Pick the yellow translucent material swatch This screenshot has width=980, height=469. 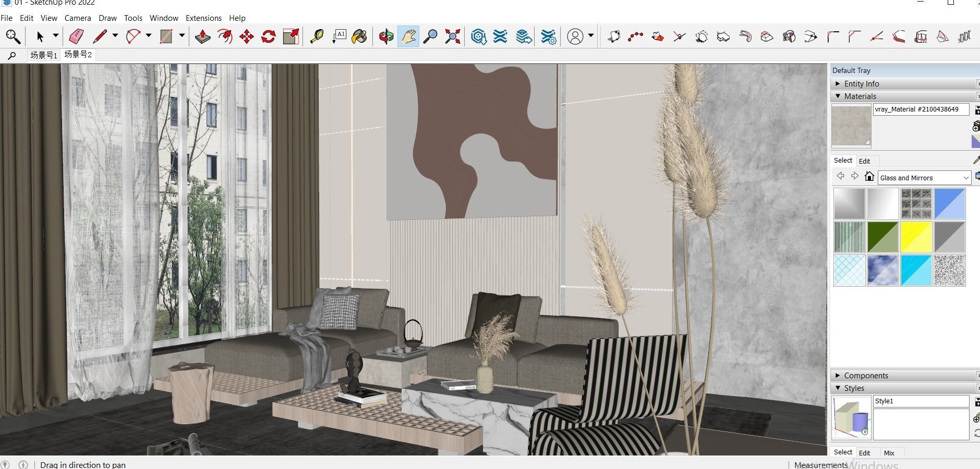click(x=916, y=237)
